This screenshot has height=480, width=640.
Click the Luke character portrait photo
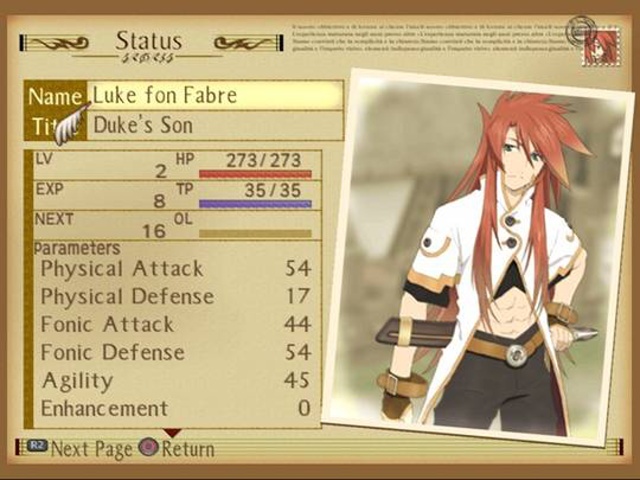[x=480, y=257]
